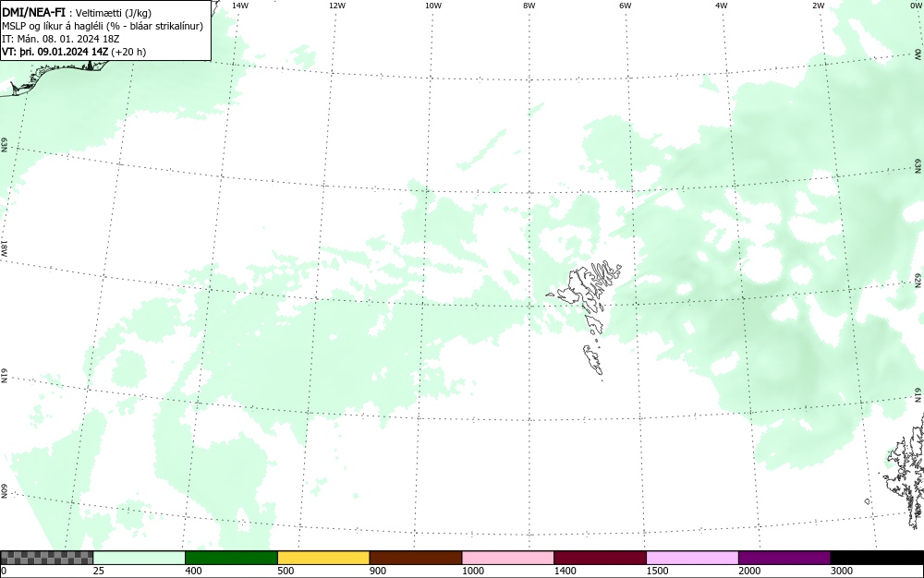Click the 8W longitude label
This screenshot has width=924, height=578.
529,6
